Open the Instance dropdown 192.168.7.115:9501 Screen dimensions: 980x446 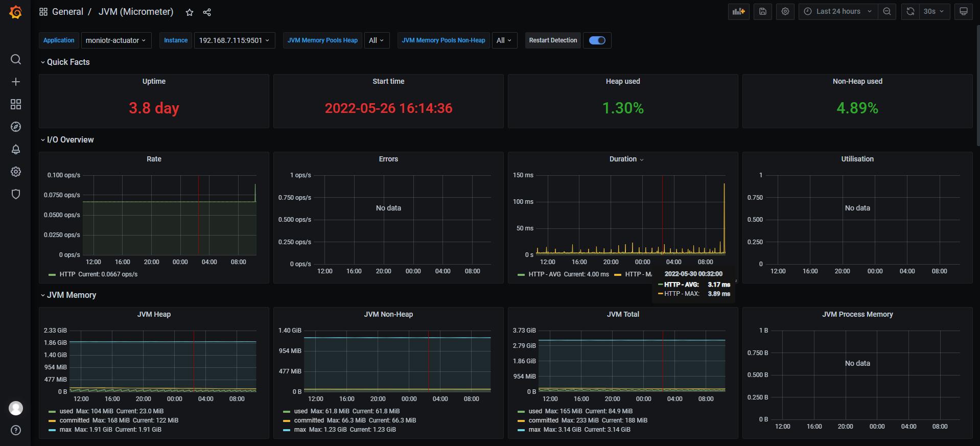coord(235,40)
